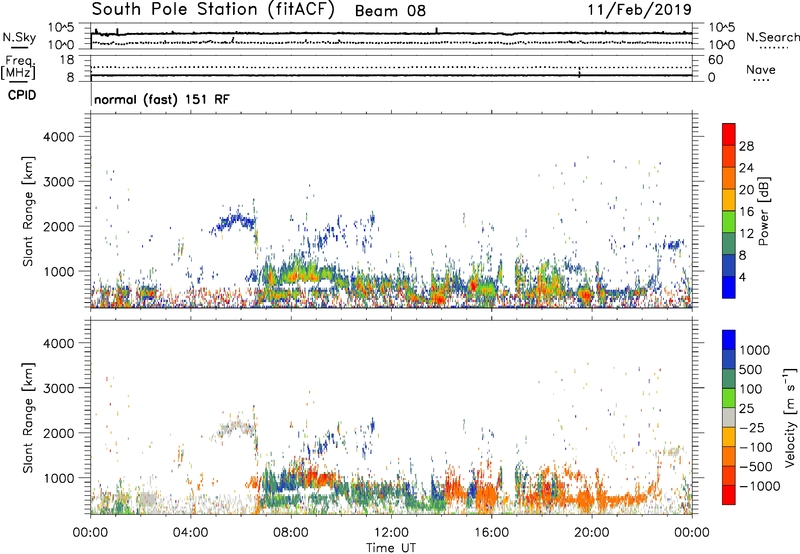Click the "18" frequency axis tick
Image resolution: width=800 pixels, height=554 pixels.
(67, 60)
